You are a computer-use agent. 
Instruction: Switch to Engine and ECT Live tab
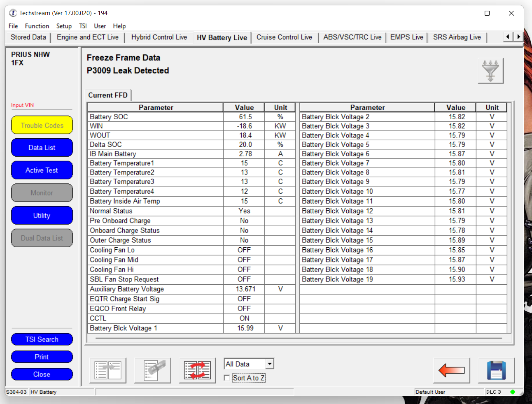pyautogui.click(x=88, y=37)
